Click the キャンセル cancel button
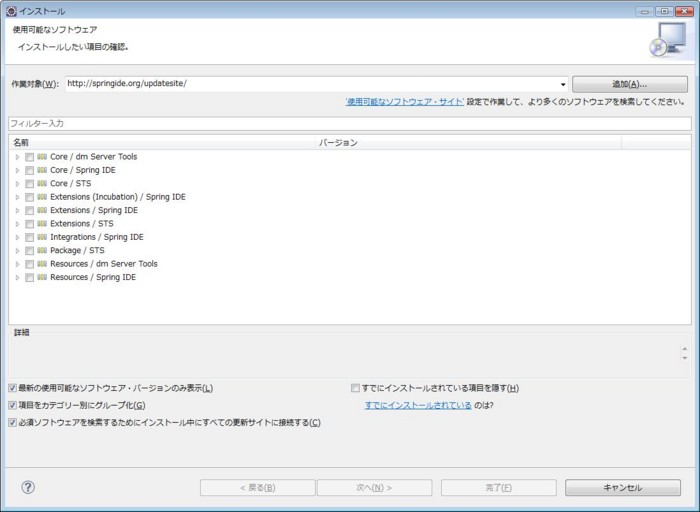 [x=623, y=487]
